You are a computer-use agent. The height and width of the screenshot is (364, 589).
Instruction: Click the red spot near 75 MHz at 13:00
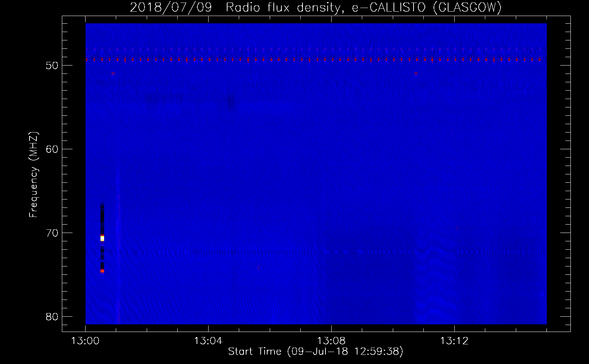pos(102,271)
